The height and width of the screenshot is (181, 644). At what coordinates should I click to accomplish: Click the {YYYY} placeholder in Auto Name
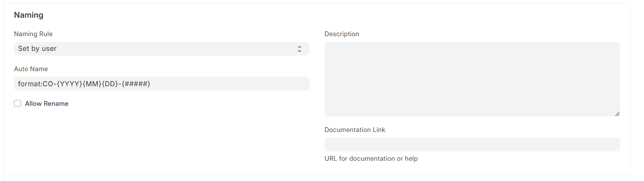point(70,84)
